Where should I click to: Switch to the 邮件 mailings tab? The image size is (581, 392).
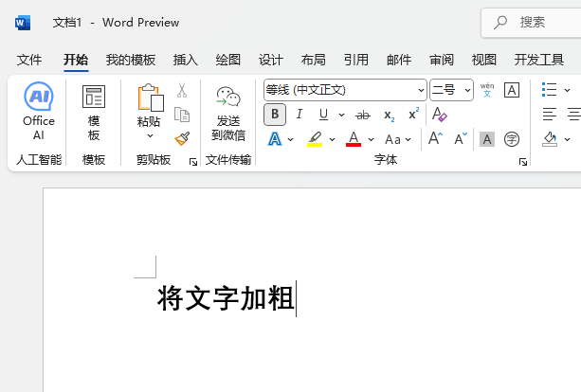(399, 60)
